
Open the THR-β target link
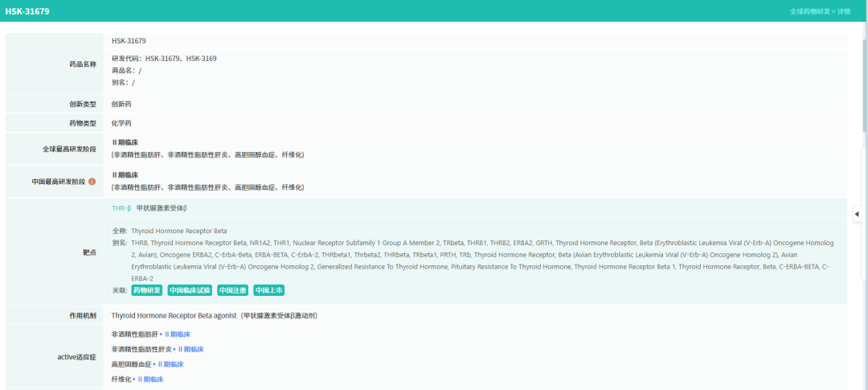[121, 208]
